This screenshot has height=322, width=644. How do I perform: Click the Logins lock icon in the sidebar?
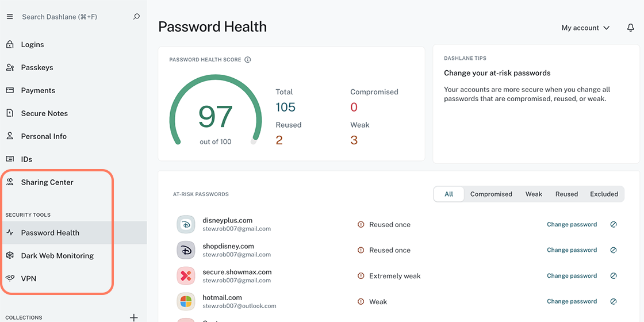coord(10,44)
